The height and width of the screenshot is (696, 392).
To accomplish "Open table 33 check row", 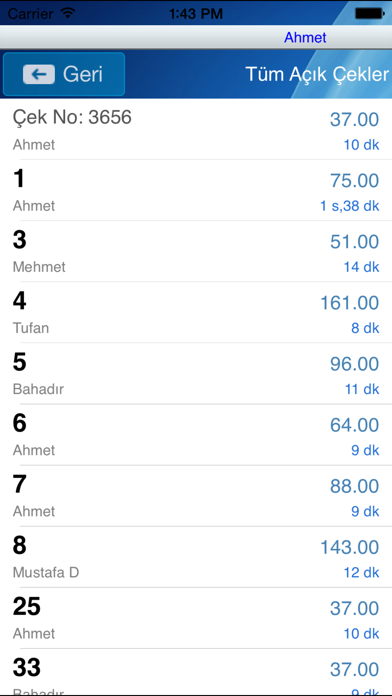I will (x=196, y=671).
